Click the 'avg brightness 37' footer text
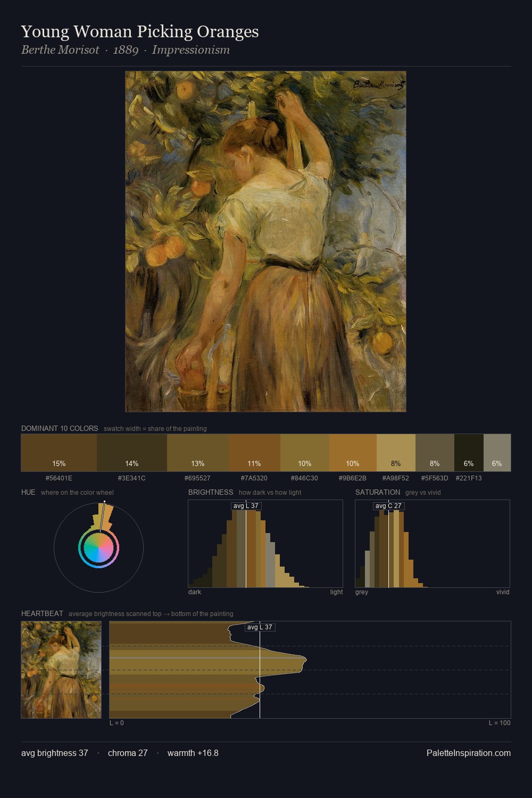This screenshot has width=532, height=798. coord(55,753)
